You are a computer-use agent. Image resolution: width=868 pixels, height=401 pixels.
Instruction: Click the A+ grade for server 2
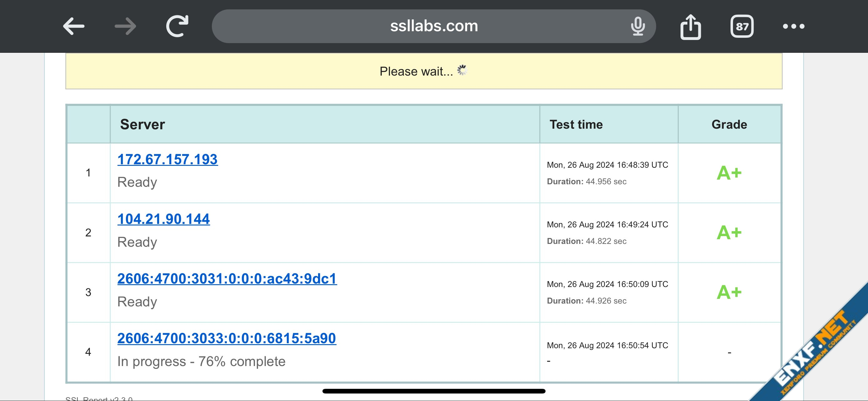tap(729, 233)
